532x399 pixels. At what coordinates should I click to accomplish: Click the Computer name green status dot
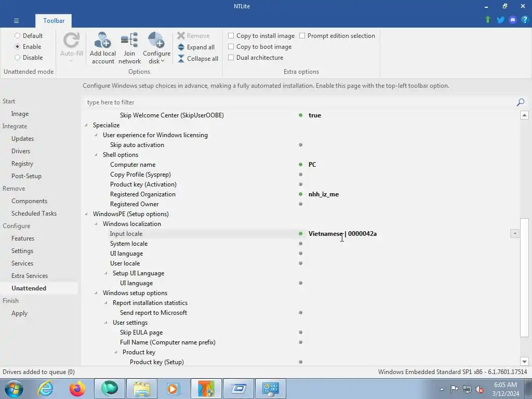[x=300, y=165]
